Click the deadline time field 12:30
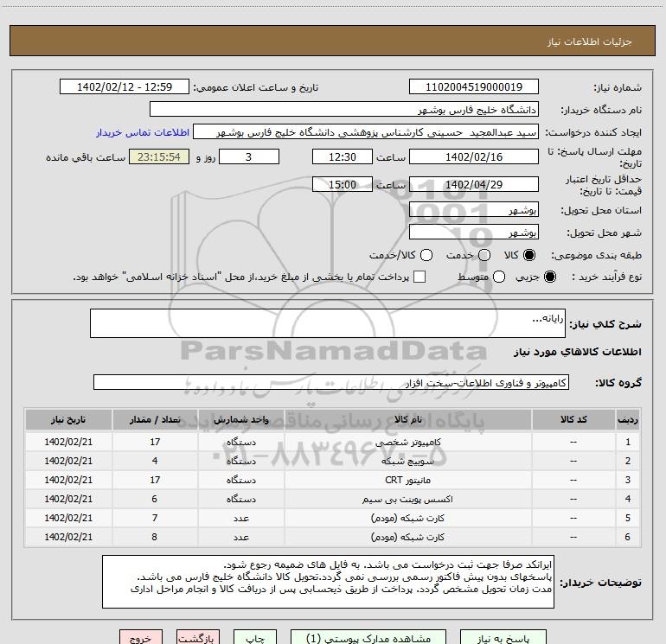The image size is (666, 644). point(343,156)
